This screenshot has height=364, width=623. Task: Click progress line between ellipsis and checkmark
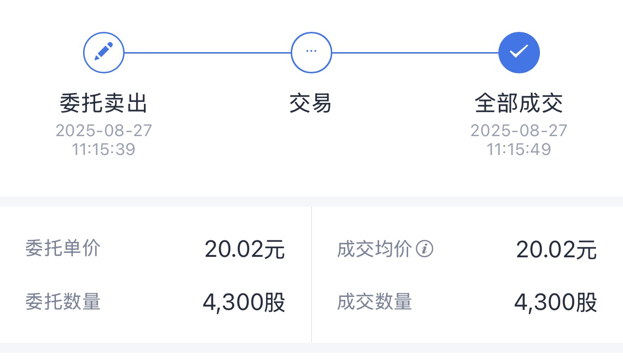coord(415,53)
